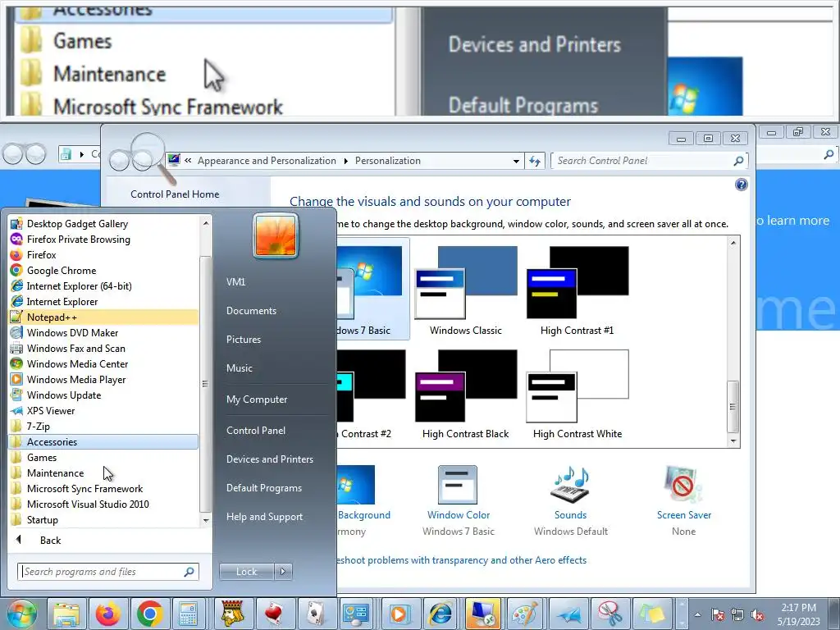Click the Search programs and files box

[x=108, y=572]
